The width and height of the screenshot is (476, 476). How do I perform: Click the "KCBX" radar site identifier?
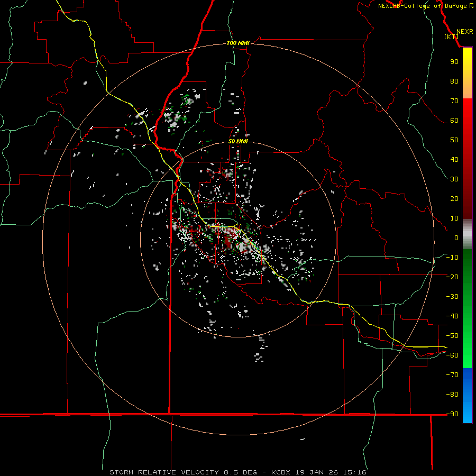pyautogui.click(x=281, y=472)
